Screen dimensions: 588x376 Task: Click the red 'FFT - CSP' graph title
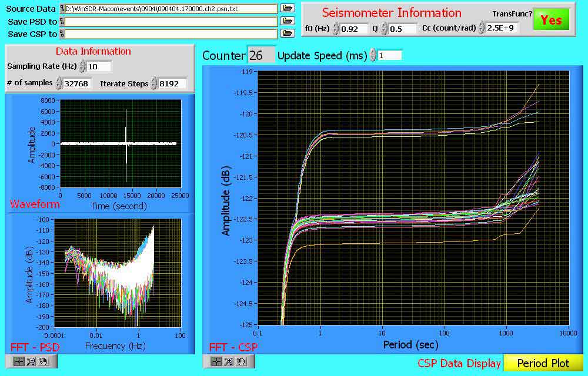(233, 347)
